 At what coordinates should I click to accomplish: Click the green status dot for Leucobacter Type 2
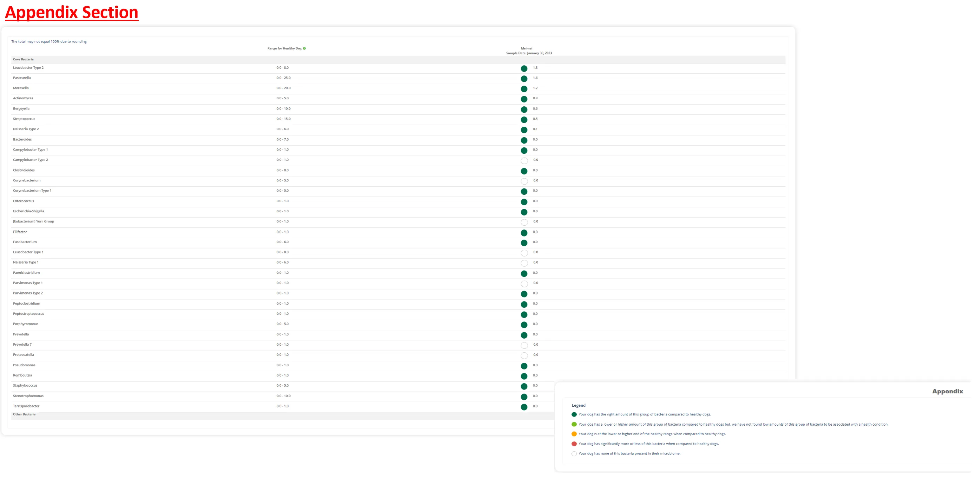524,68
